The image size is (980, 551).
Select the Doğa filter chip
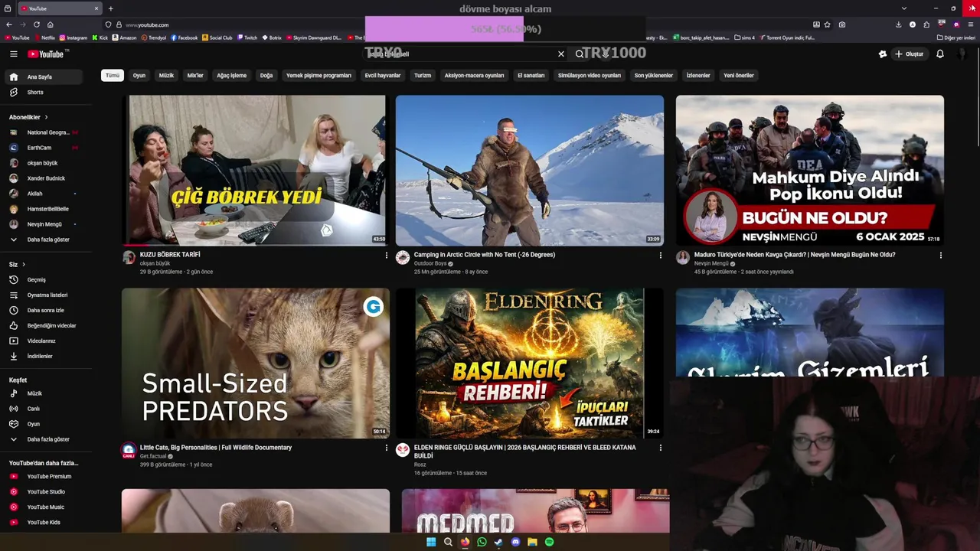266,76
